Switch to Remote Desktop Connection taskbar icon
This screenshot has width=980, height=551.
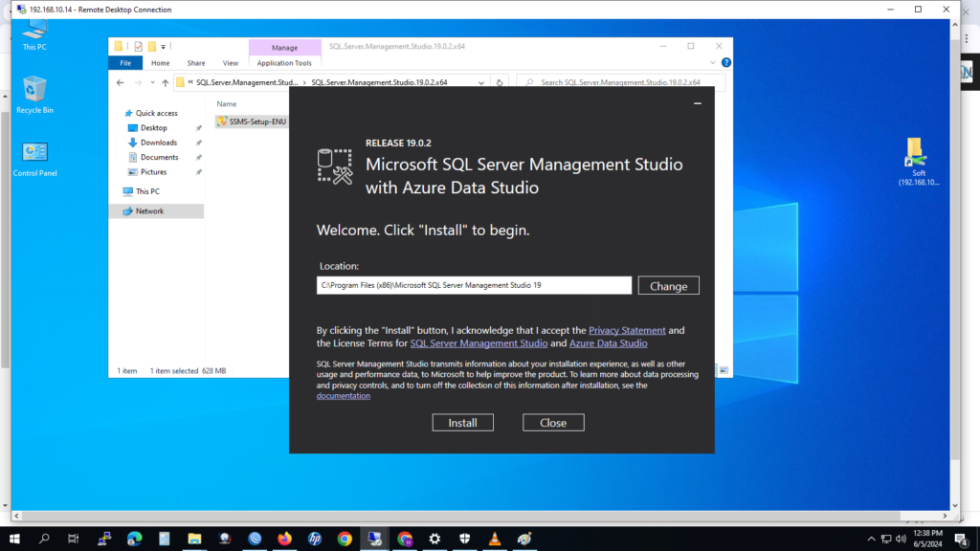pos(374,539)
